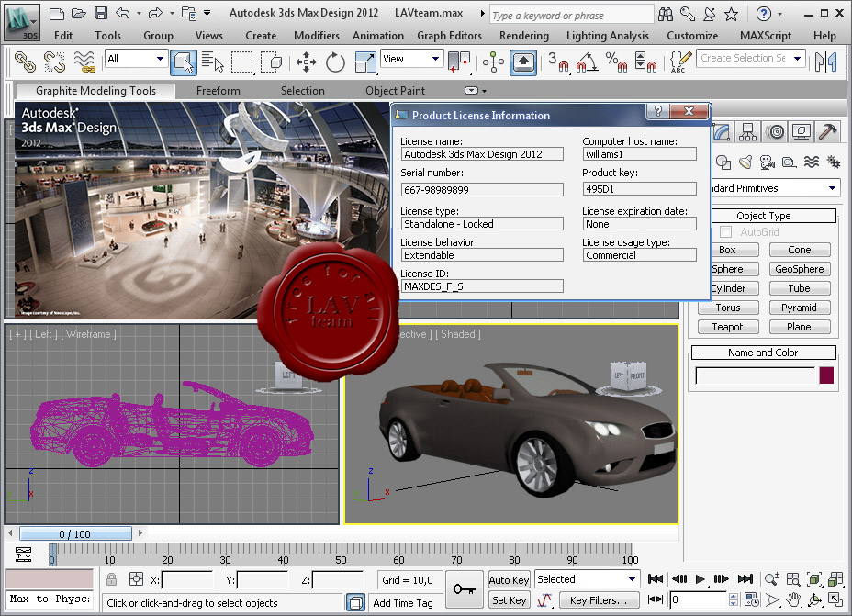This screenshot has width=852, height=616.
Task: Click the Use Pivot Point Center icon
Action: [x=459, y=62]
